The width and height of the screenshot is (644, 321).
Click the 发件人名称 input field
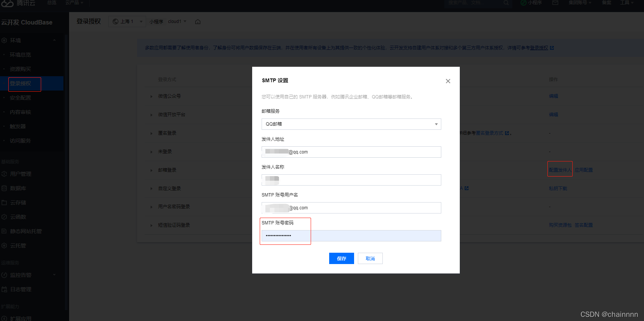tap(351, 180)
